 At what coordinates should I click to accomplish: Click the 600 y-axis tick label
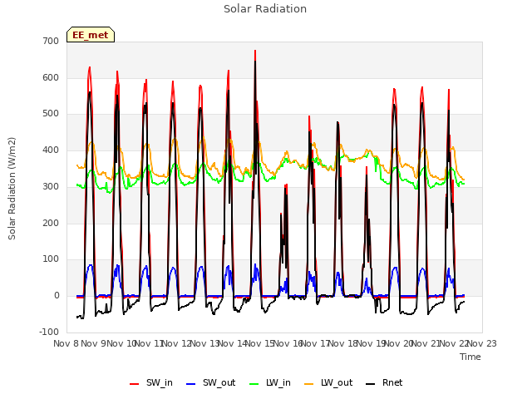(51, 77)
